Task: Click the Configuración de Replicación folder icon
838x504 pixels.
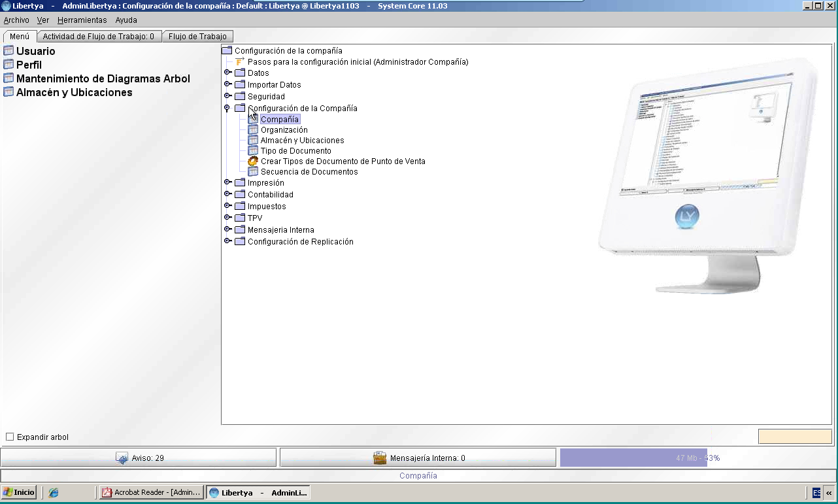Action: (240, 241)
